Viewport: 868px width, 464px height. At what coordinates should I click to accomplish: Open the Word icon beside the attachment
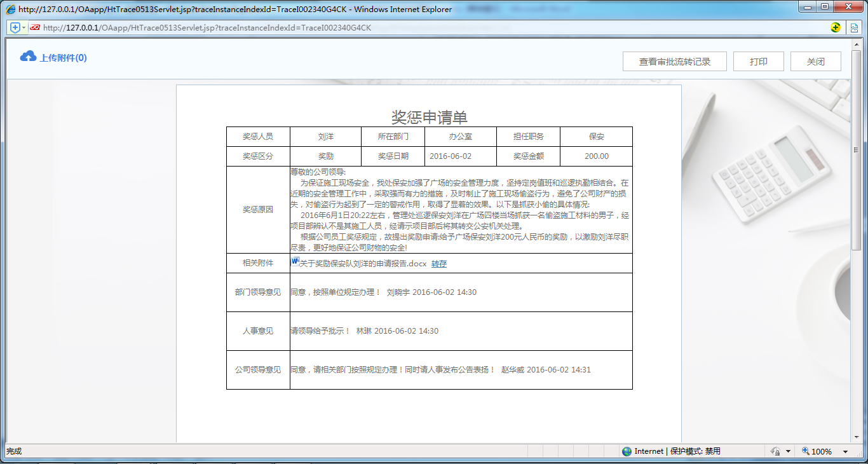(x=294, y=261)
